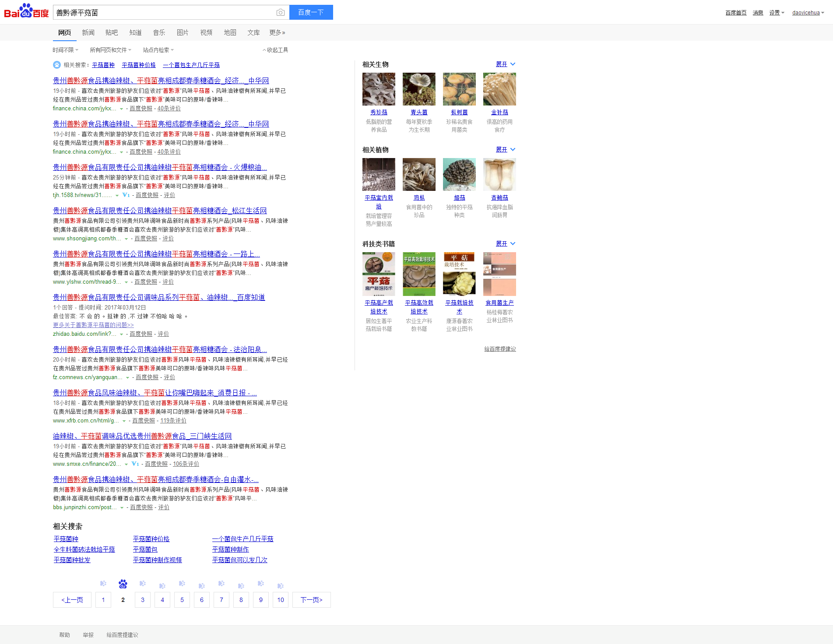
Task: Open 松江生活网 result title
Action: pos(160,211)
